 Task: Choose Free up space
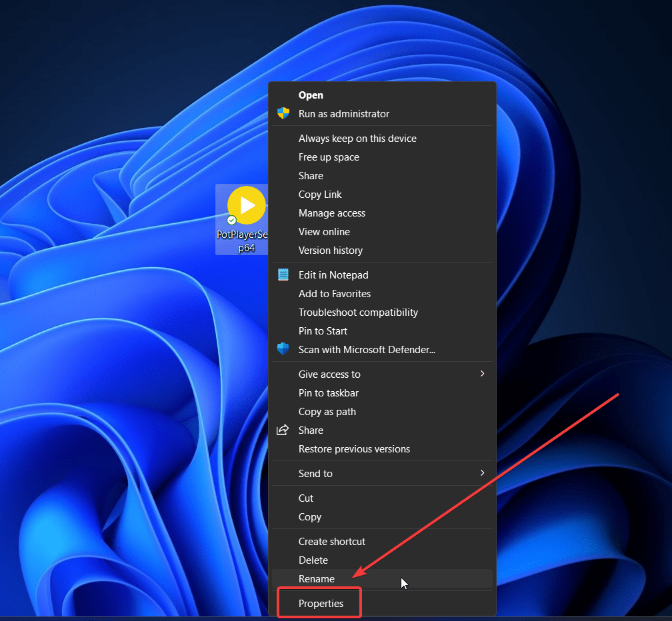coord(329,157)
